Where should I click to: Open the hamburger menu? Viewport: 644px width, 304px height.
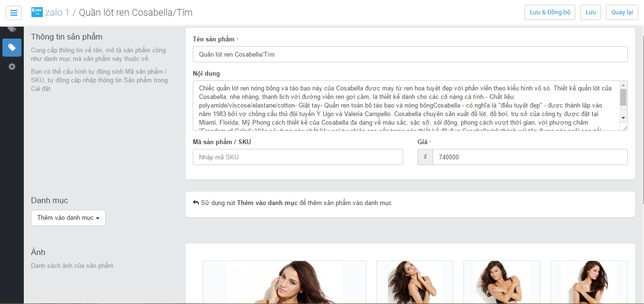tap(14, 12)
